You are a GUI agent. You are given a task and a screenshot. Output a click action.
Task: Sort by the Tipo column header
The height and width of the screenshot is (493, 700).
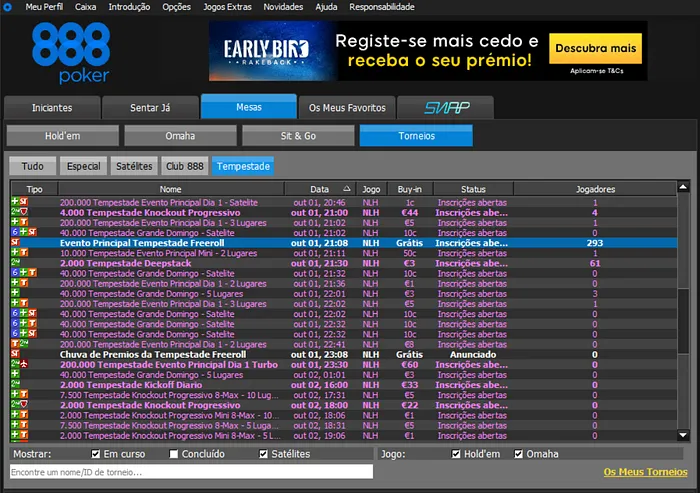[34, 189]
